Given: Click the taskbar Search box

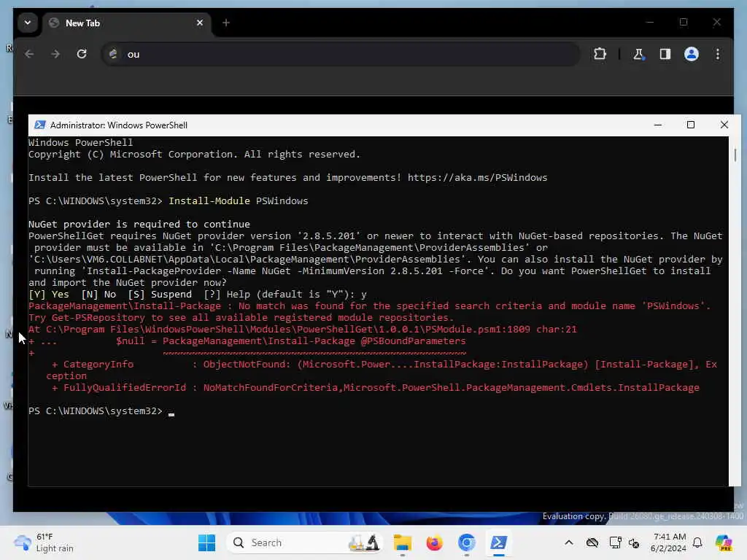Looking at the screenshot, I should tap(305, 542).
